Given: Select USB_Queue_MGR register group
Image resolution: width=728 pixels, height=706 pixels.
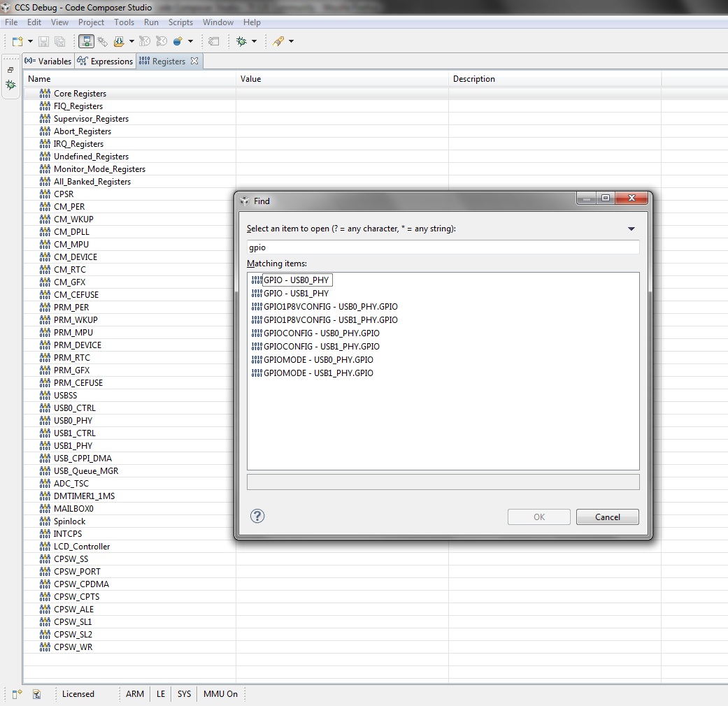Looking at the screenshot, I should pos(86,471).
